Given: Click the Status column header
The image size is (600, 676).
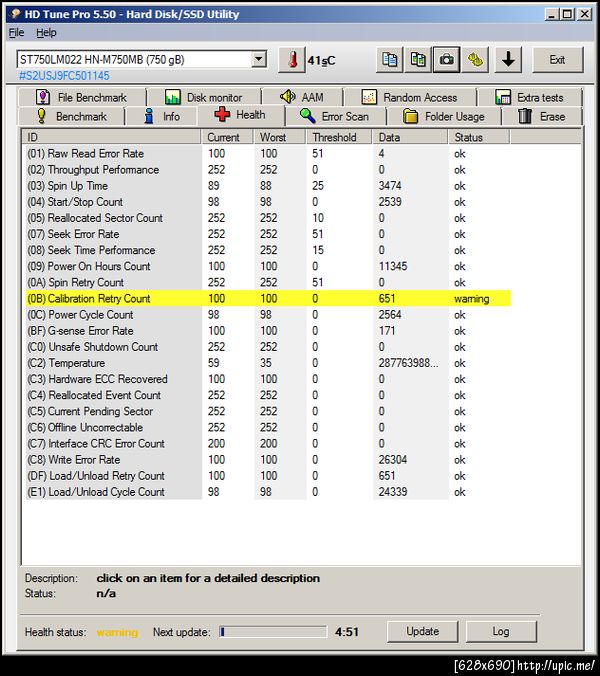Looking at the screenshot, I should (x=479, y=138).
